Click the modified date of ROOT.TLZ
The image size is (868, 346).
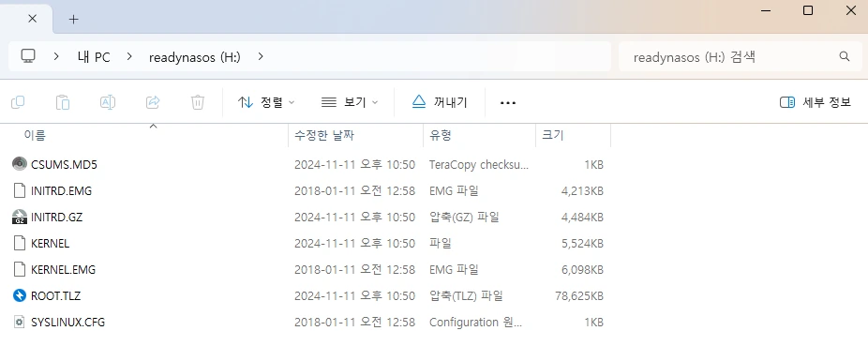pos(354,296)
